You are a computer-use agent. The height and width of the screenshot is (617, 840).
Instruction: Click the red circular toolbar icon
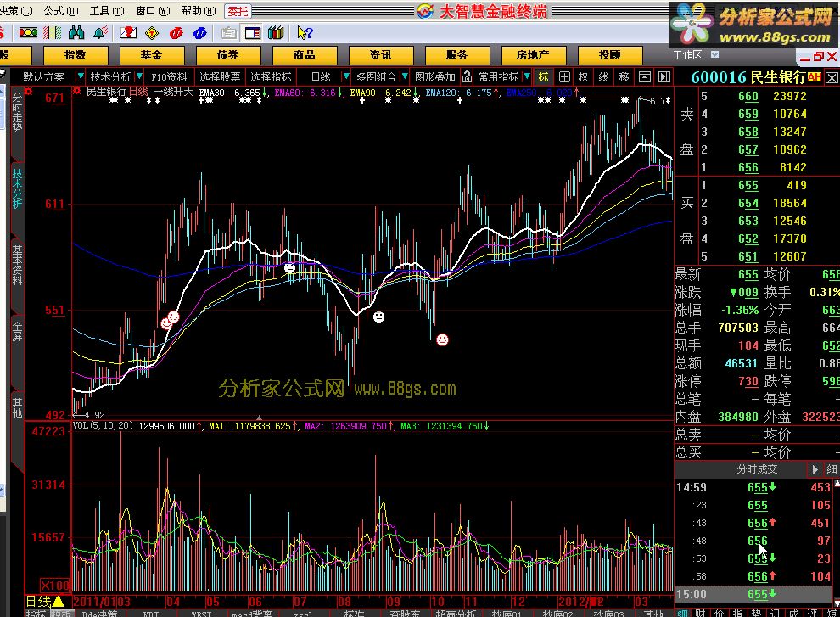(176, 33)
